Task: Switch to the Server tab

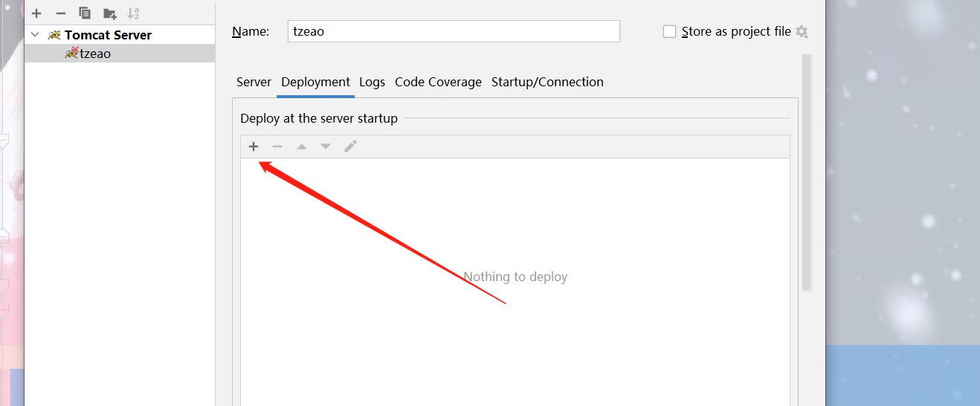Action: click(x=254, y=82)
